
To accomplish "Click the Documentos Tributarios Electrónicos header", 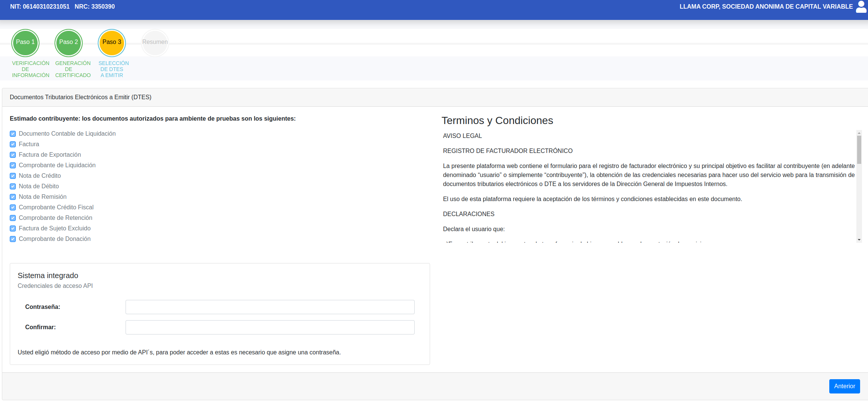I will click(x=80, y=97).
